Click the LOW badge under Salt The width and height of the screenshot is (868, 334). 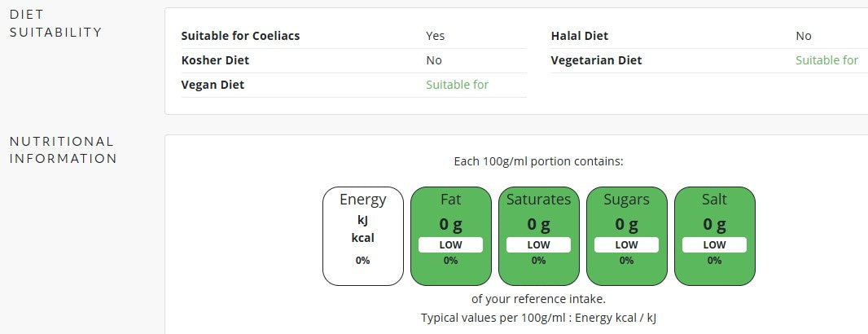[714, 244]
